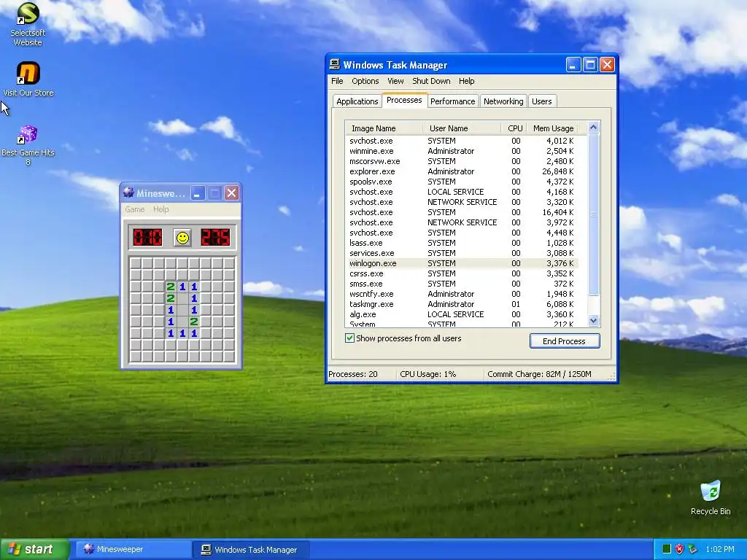Select the csrss.exe process row

[462, 273]
